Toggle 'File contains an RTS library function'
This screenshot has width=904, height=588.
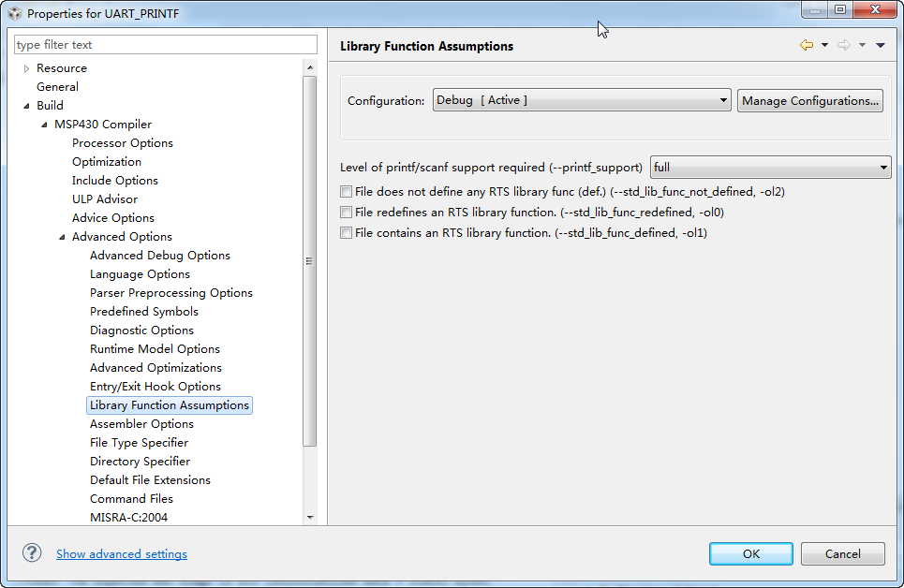(347, 233)
